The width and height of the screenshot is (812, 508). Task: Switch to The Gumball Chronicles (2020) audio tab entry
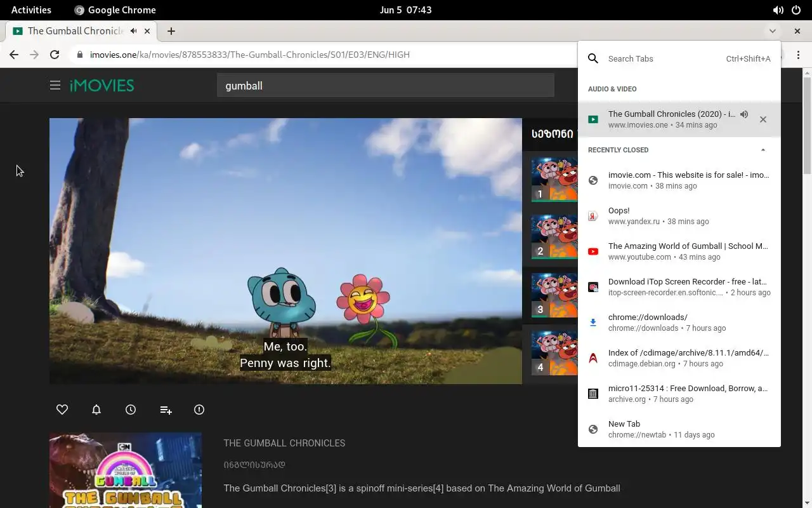point(679,119)
